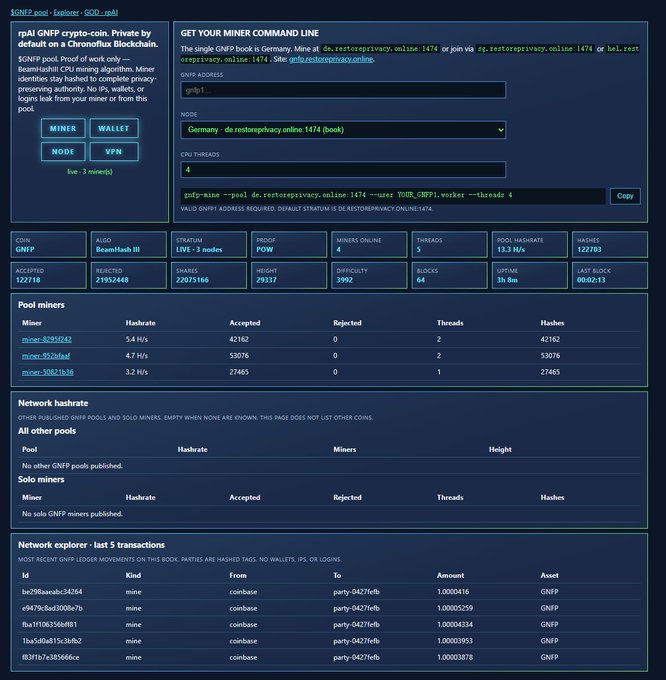The width and height of the screenshot is (666, 680).
Task: Click the '5.4 H/s' hashrate cell
Action: click(x=137, y=339)
